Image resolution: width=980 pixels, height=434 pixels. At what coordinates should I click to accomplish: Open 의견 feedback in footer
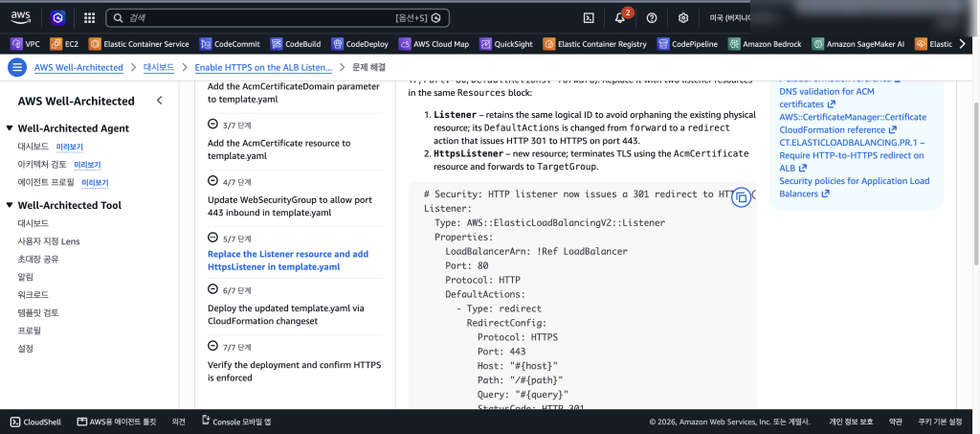click(179, 423)
